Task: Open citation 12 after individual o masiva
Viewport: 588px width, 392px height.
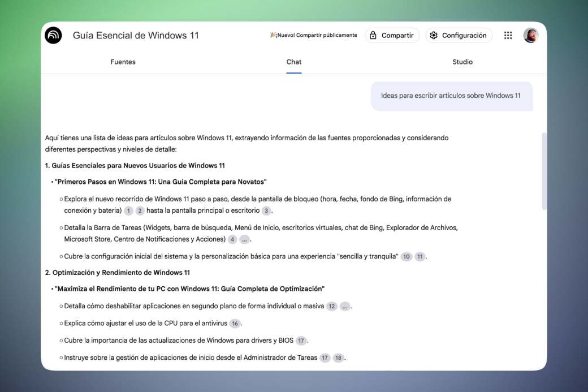Action: tap(332, 306)
